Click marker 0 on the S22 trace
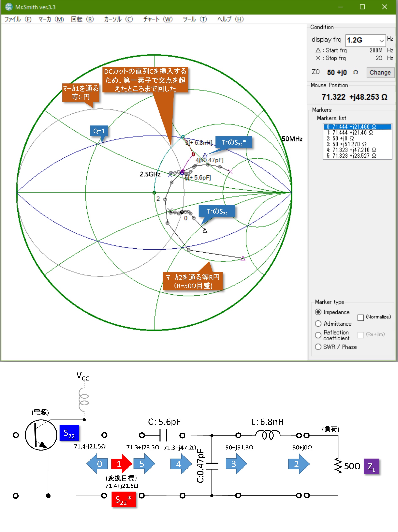 (182, 212)
